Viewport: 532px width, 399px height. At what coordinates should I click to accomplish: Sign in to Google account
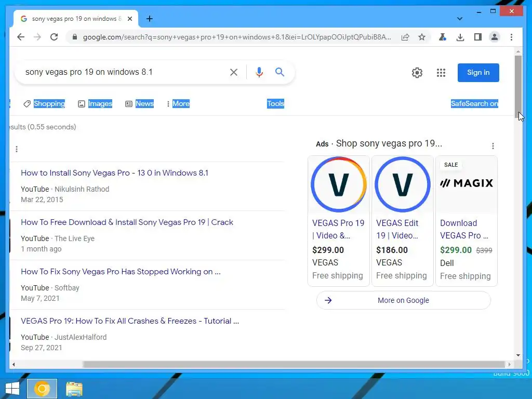coord(478,73)
